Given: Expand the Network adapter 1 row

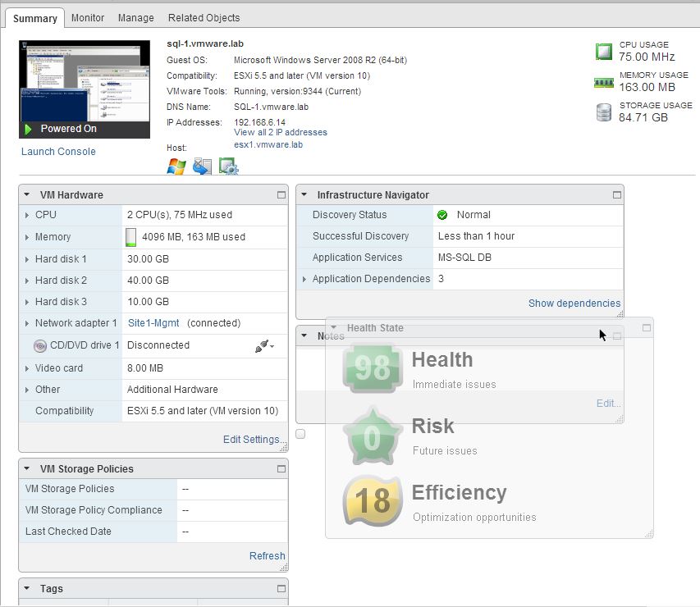Looking at the screenshot, I should [x=27, y=323].
